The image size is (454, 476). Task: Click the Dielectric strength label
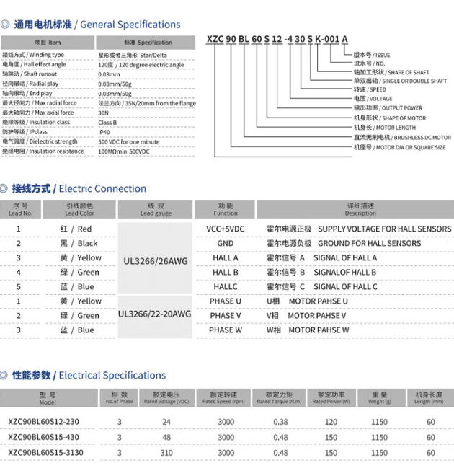[x=40, y=141]
